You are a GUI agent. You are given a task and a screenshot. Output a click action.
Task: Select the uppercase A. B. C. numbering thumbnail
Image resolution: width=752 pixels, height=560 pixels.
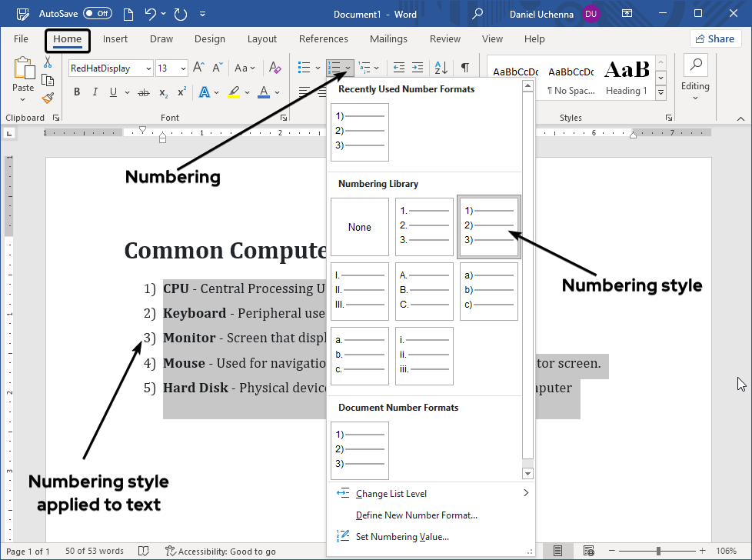424,292
